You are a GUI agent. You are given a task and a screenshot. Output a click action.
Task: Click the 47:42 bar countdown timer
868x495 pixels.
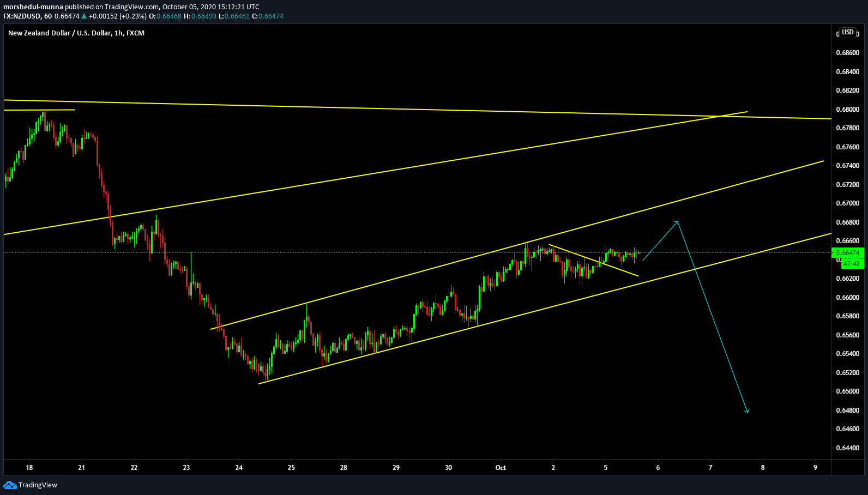[x=851, y=264]
